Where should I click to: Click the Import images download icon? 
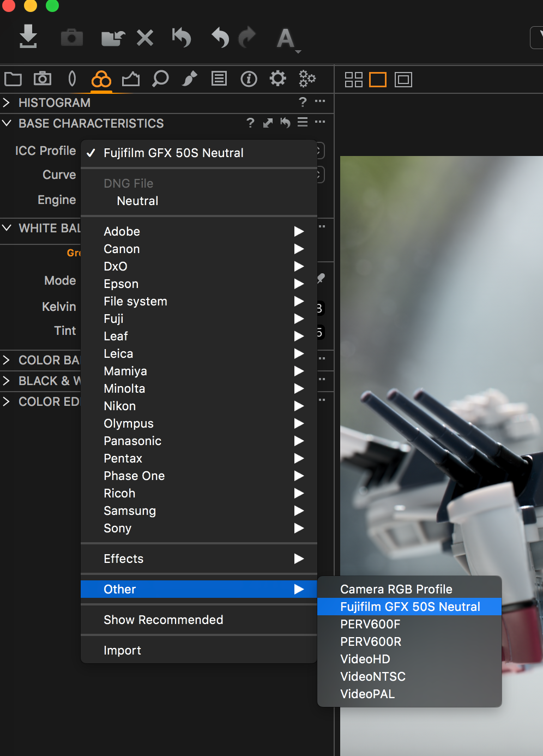tap(28, 37)
